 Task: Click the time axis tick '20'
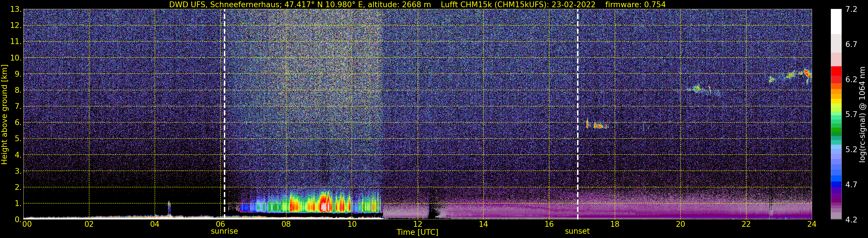point(680,224)
